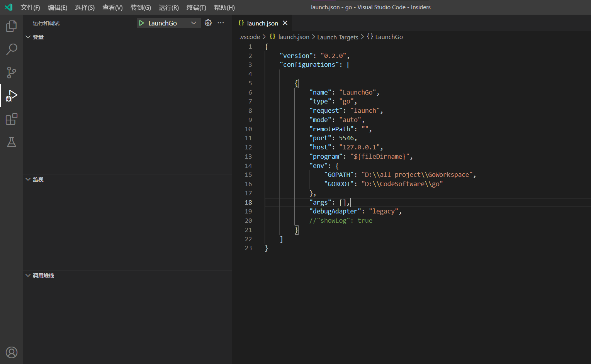The height and width of the screenshot is (364, 591).
Task: Start debugging with the green play button
Action: (141, 23)
